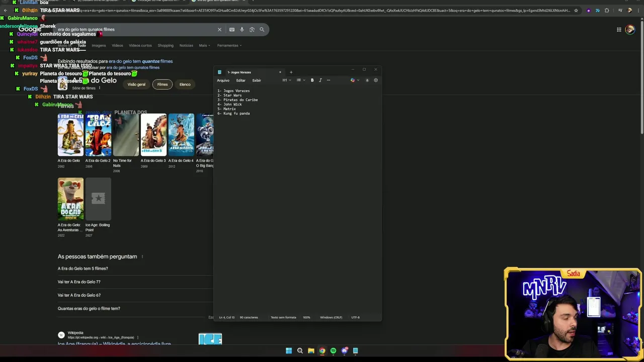Image resolution: width=644 pixels, height=362 pixels.
Task: Open 'No Time for Nuts' movie poster
Action: point(126,135)
